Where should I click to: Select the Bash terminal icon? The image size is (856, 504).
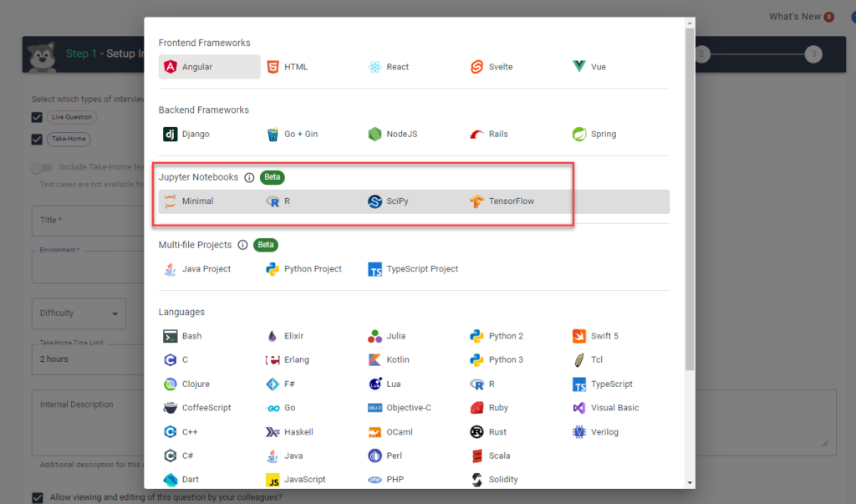[x=171, y=336]
